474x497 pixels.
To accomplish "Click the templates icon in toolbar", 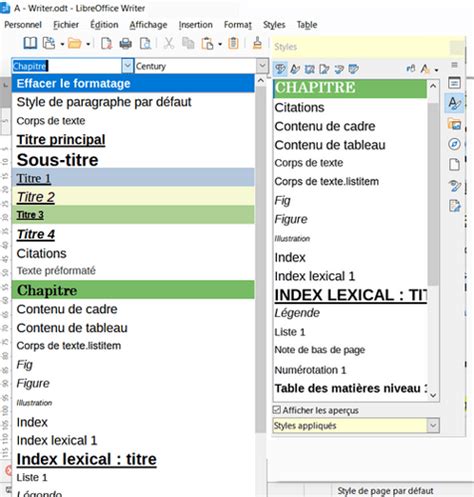I will click(49, 43).
